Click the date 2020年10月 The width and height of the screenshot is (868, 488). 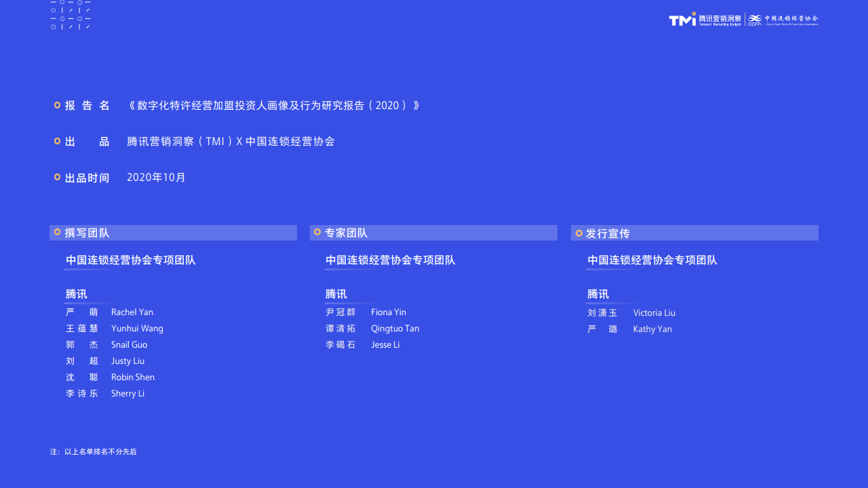coord(156,178)
